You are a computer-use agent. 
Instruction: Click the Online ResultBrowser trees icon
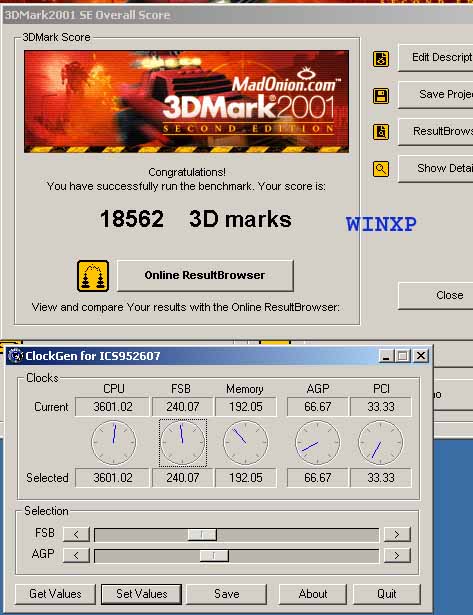[93, 276]
